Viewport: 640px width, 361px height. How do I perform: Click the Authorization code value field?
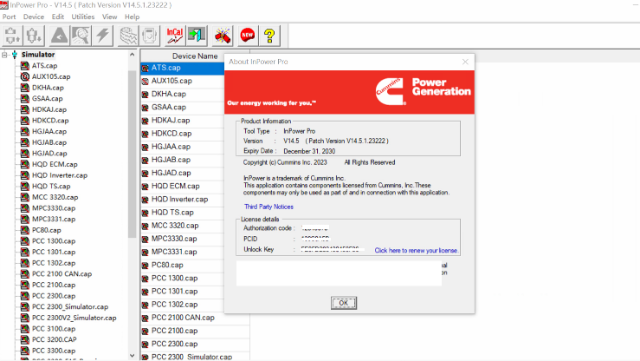(x=315, y=228)
